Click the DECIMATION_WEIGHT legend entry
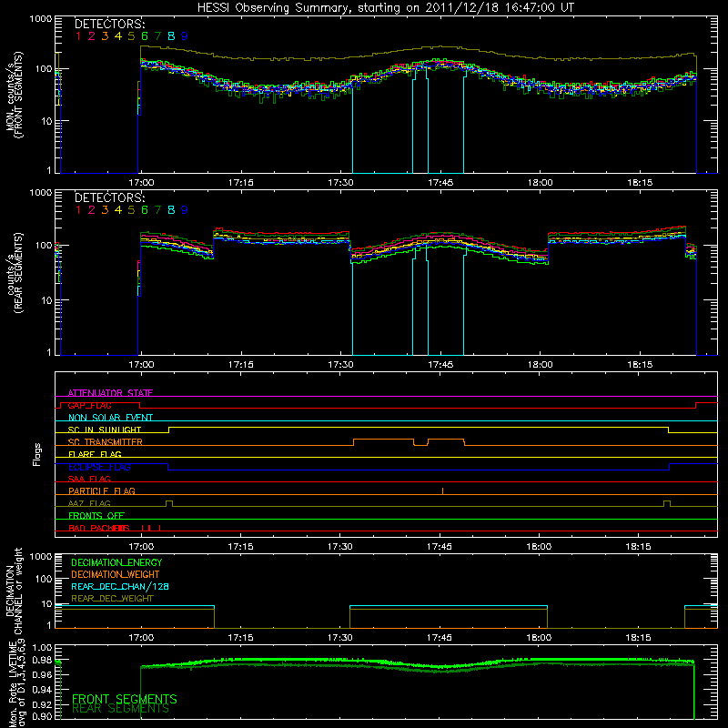The height and width of the screenshot is (728, 728). point(116,574)
